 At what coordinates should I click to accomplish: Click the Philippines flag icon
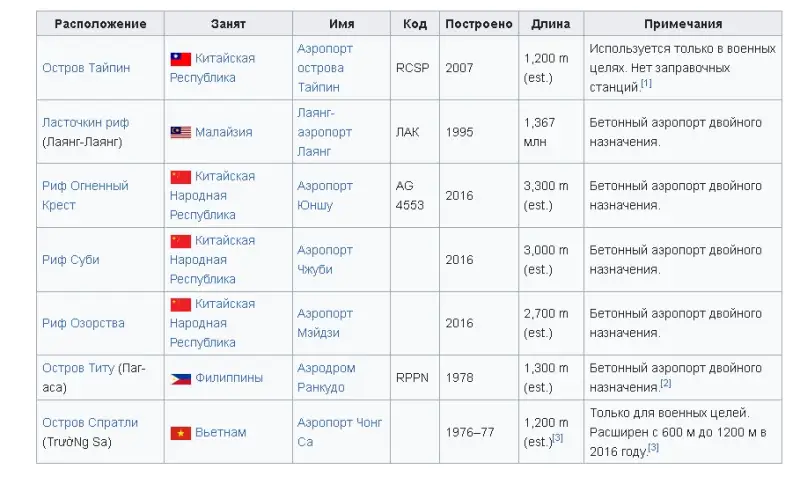(181, 378)
